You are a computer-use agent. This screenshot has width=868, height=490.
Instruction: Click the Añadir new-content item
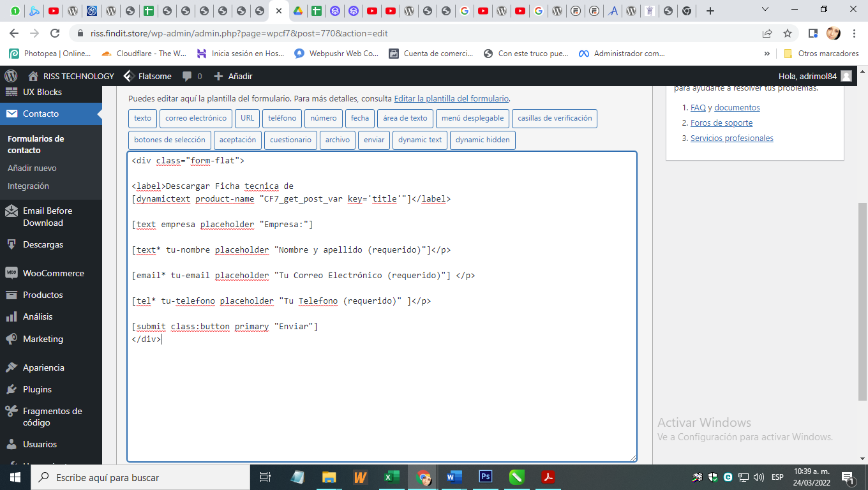(233, 76)
